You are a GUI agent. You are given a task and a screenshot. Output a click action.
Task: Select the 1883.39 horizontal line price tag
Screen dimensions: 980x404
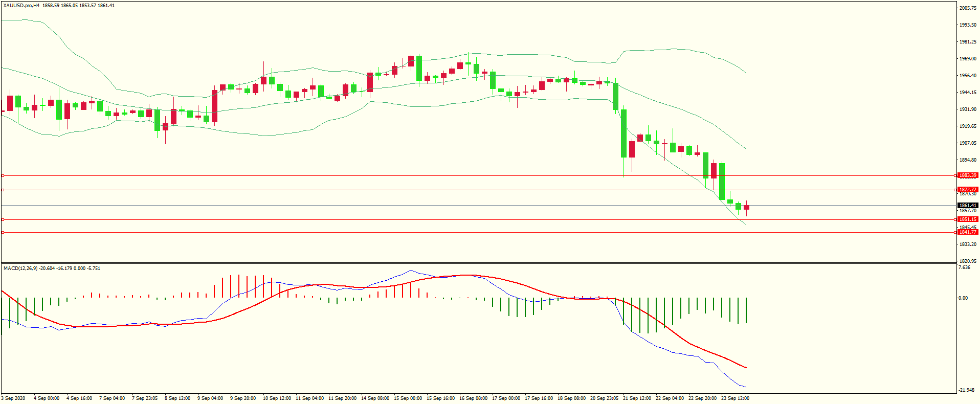pyautogui.click(x=968, y=175)
